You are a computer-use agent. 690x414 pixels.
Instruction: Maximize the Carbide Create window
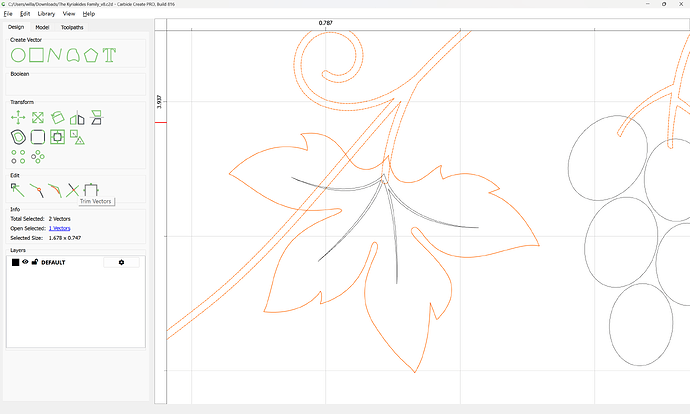(664, 4)
